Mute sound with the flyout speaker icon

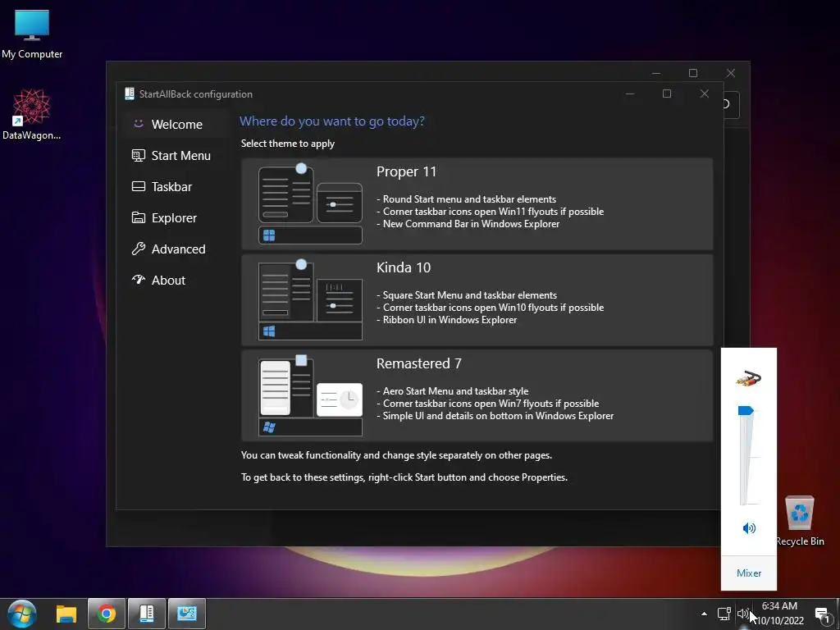pos(749,528)
